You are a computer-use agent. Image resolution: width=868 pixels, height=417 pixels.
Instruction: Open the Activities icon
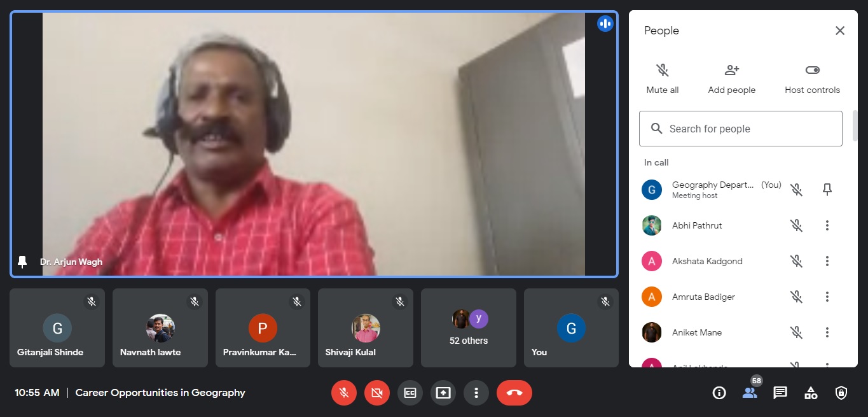tap(811, 393)
